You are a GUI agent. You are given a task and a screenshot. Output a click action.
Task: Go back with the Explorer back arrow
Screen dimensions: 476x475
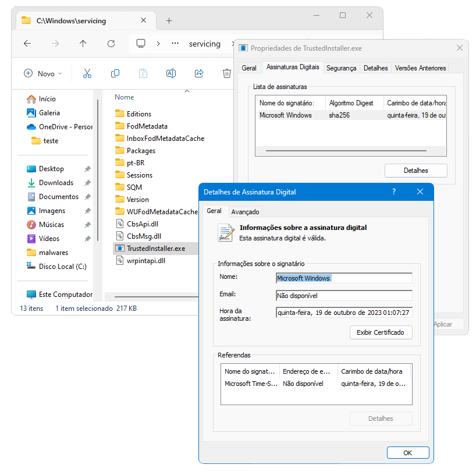pyautogui.click(x=27, y=44)
